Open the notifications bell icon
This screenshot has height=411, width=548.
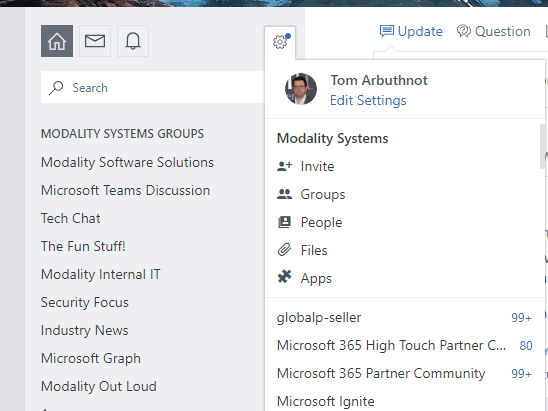[x=133, y=41]
